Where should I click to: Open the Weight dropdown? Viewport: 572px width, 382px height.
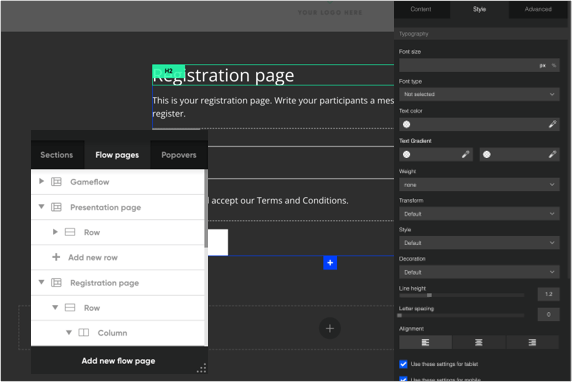[x=479, y=185]
